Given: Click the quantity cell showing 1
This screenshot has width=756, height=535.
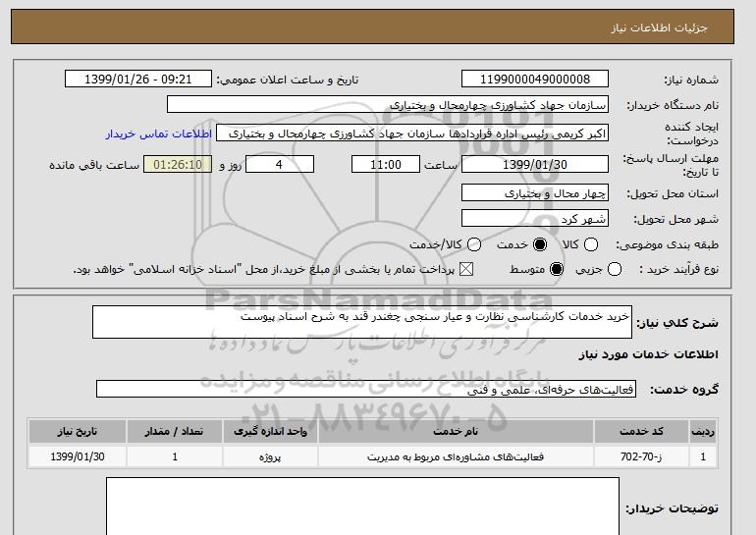Looking at the screenshot, I should click(x=175, y=456).
